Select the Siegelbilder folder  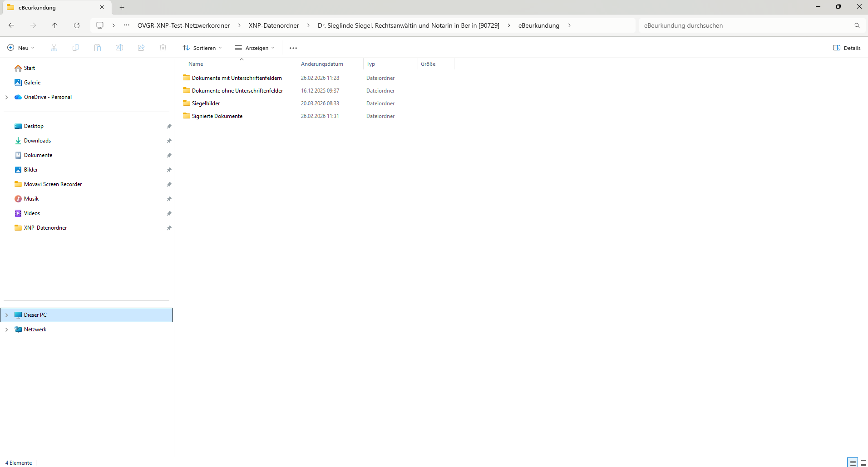click(206, 103)
